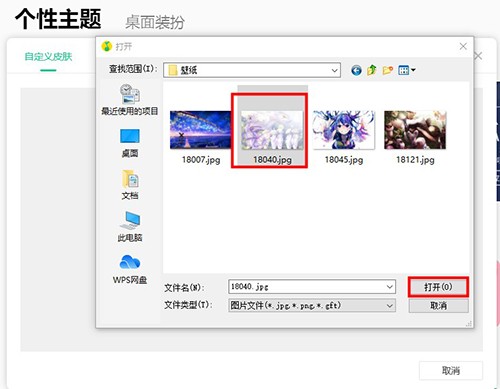The image size is (500, 389).
Task: Select 18121.jpg thumbnail
Action: tap(415, 130)
